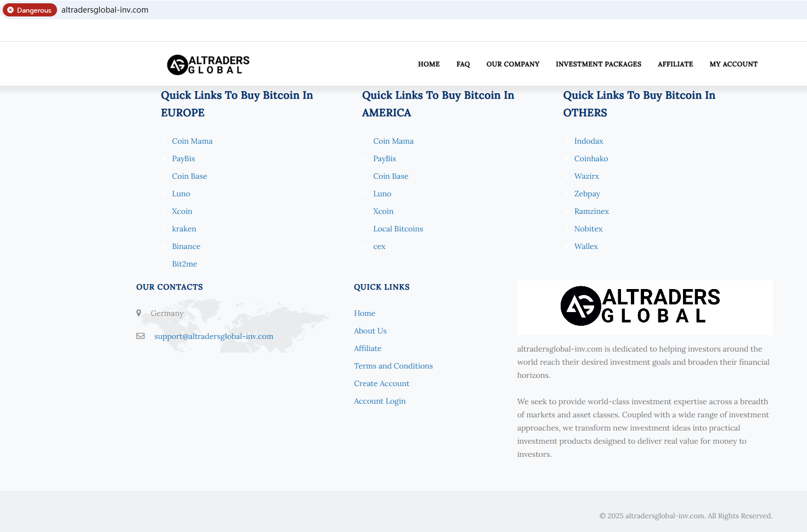This screenshot has width=807, height=532.
Task: Open Luno link under America
Action: point(382,194)
